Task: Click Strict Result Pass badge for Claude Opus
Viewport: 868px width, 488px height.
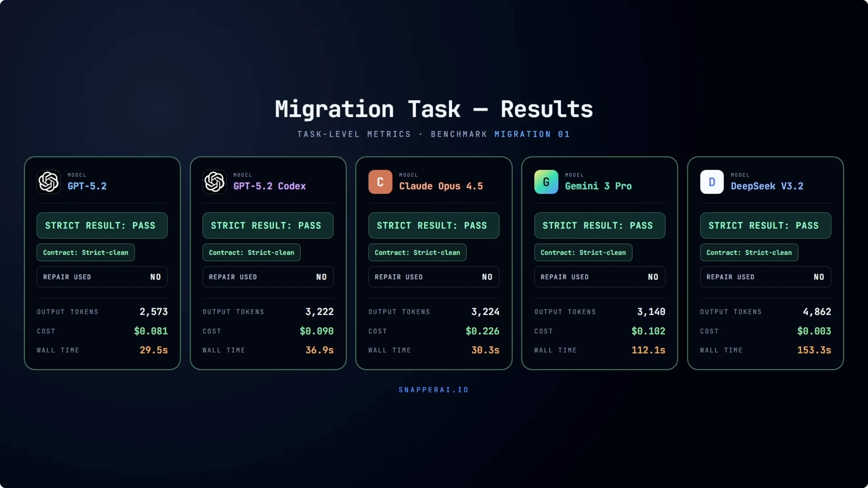Action: pyautogui.click(x=434, y=225)
